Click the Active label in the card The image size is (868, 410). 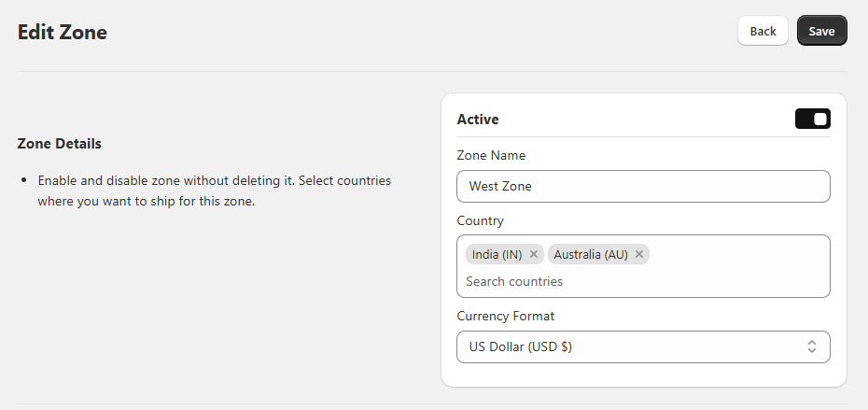(x=478, y=120)
